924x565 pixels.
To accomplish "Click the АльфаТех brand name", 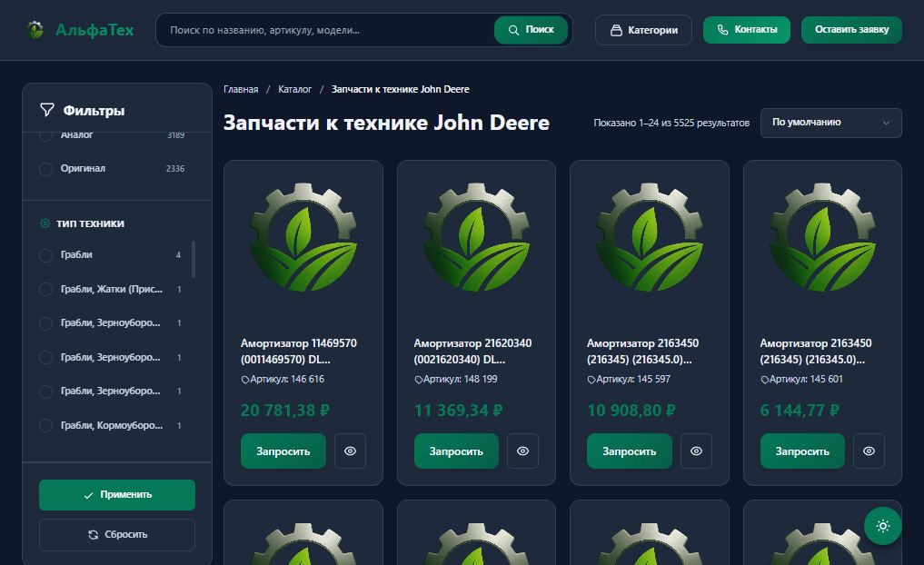I will pyautogui.click(x=94, y=29).
